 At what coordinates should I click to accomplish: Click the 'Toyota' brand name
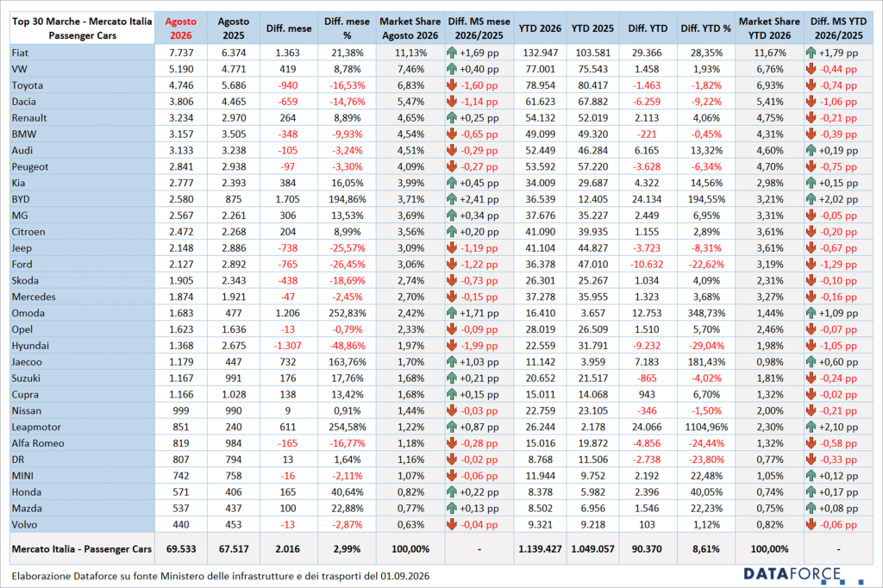pos(27,85)
